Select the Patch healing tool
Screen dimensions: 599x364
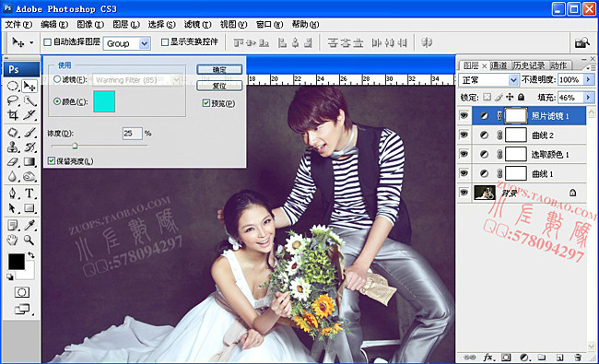(13, 133)
